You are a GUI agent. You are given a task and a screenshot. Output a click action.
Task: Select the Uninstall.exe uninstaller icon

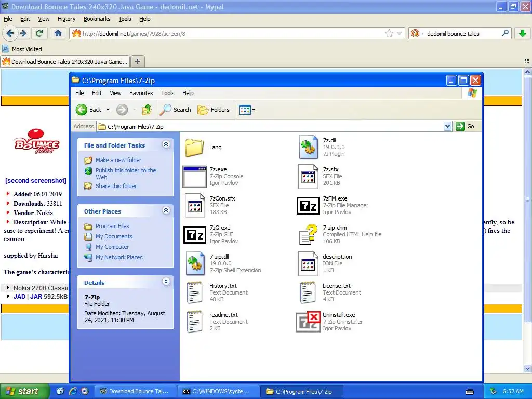coord(308,322)
